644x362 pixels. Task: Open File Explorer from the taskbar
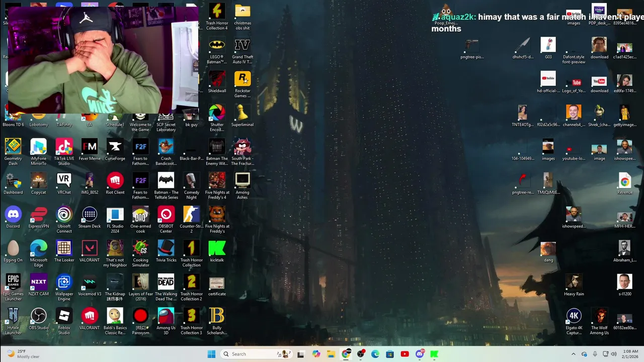point(331,354)
